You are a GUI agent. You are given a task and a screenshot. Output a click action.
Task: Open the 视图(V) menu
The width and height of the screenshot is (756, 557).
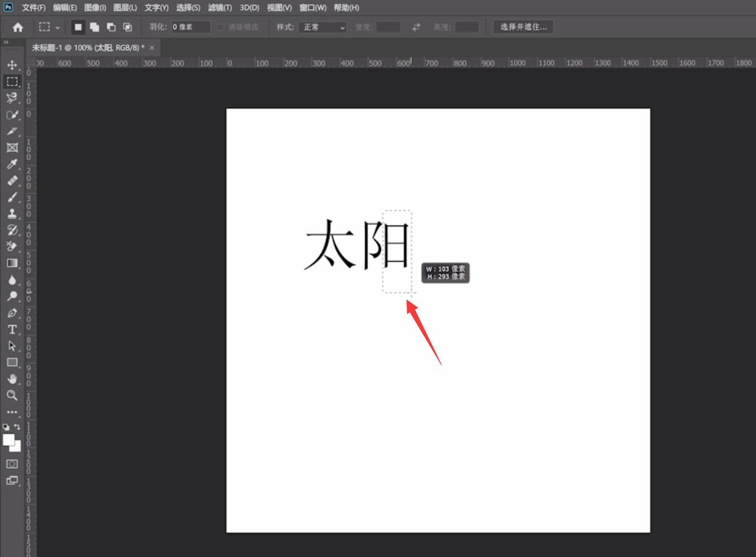(x=279, y=7)
